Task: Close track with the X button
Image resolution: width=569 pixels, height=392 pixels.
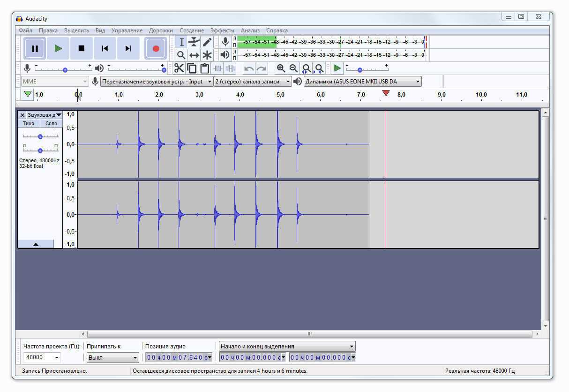Action: pos(22,115)
